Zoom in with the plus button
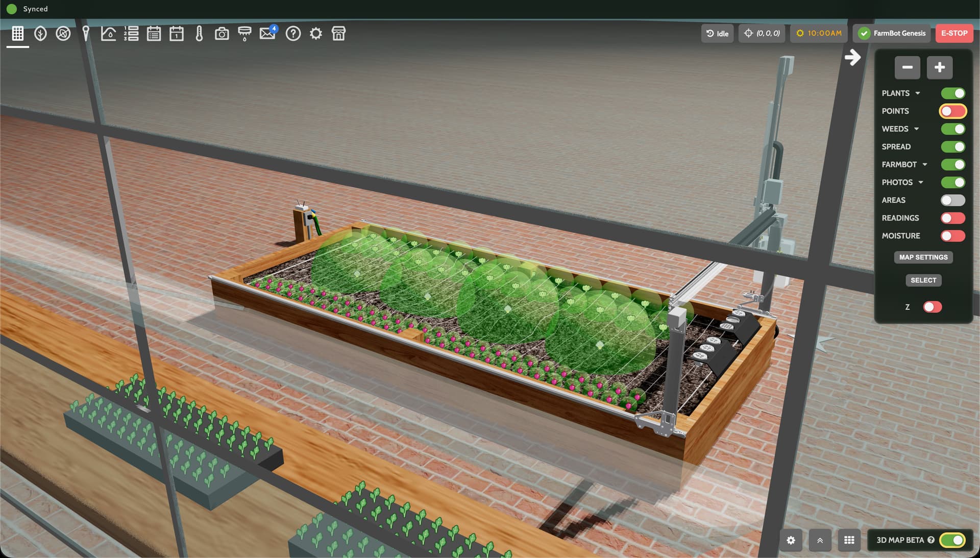The image size is (980, 558). [939, 67]
